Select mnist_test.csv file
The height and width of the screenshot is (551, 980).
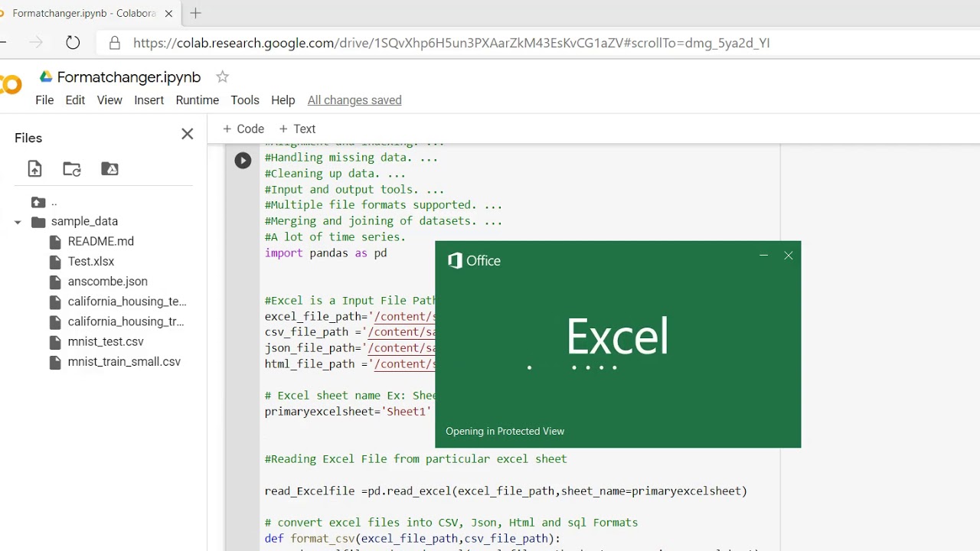pyautogui.click(x=106, y=341)
